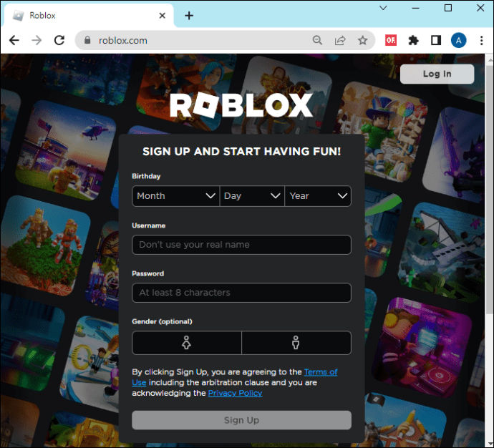Open the red OF extension icon
494x448 pixels.
[391, 40]
